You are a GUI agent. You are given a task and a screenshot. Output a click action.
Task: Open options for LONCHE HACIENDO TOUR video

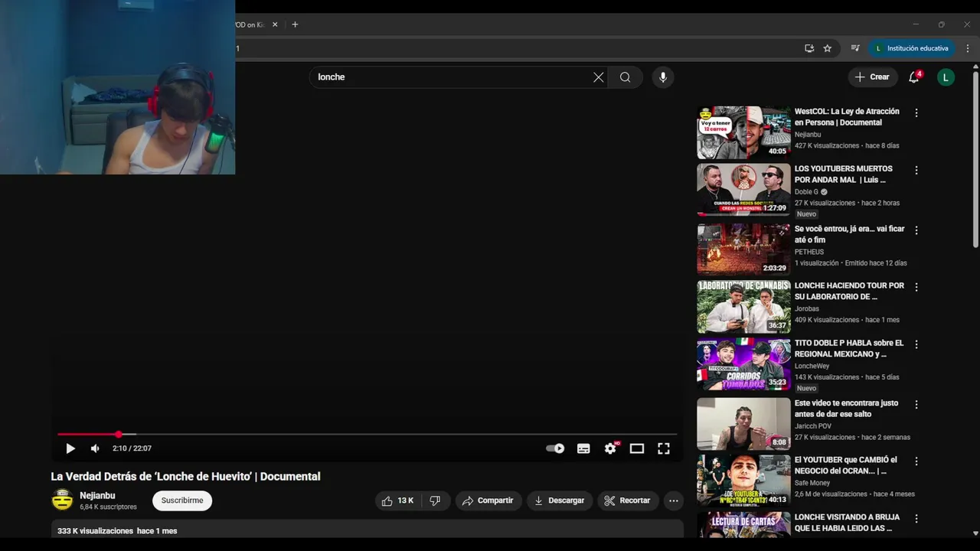pos(916,288)
